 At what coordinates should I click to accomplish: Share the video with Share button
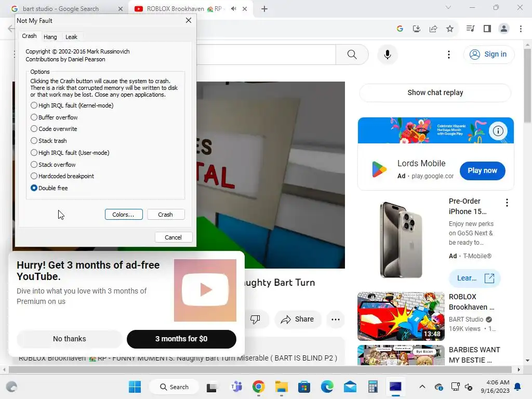tap(298, 320)
